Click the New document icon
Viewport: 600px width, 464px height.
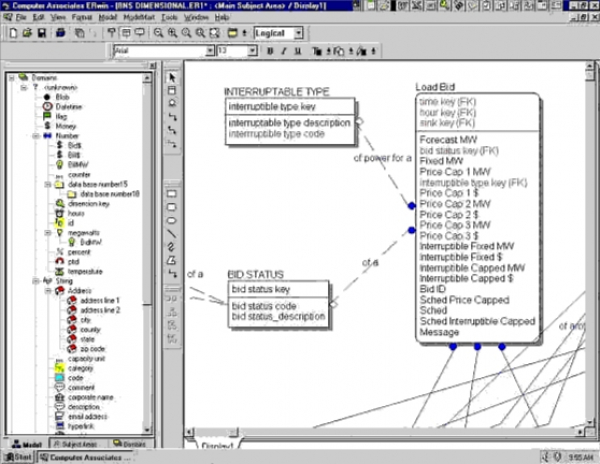point(11,32)
